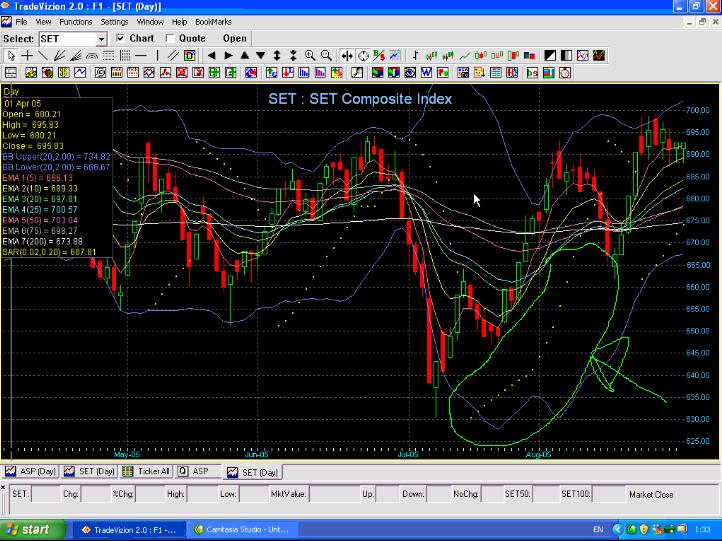Click the zoom in magnifier
The image size is (722, 541).
[310, 56]
